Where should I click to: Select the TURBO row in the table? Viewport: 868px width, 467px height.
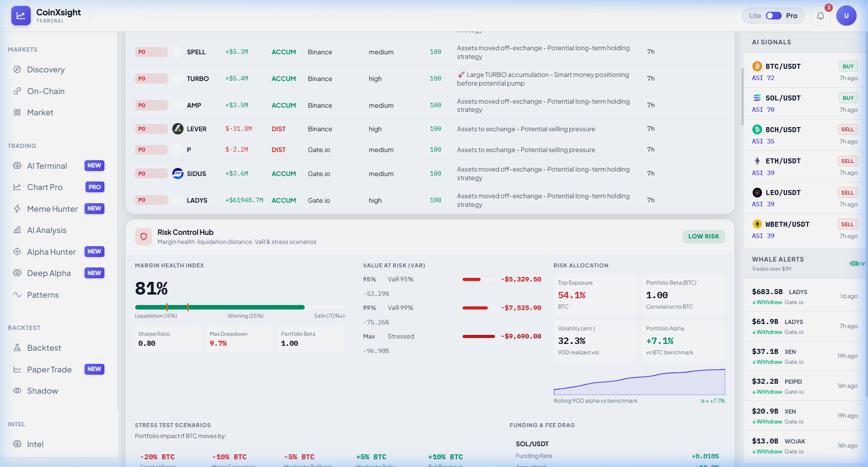(x=429, y=79)
